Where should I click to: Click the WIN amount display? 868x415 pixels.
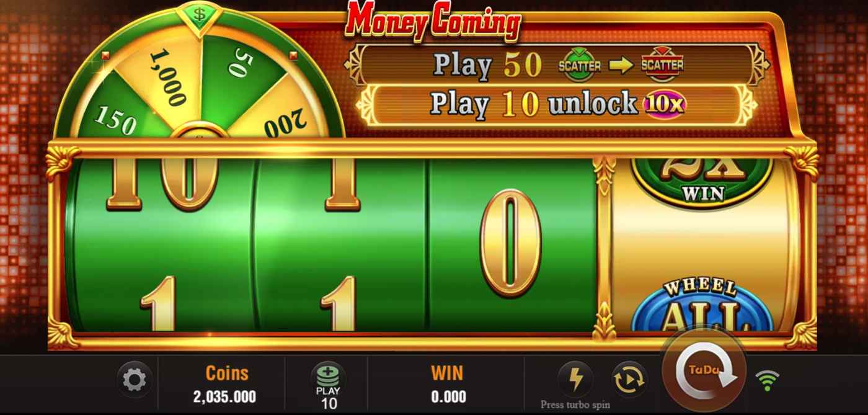point(448,385)
